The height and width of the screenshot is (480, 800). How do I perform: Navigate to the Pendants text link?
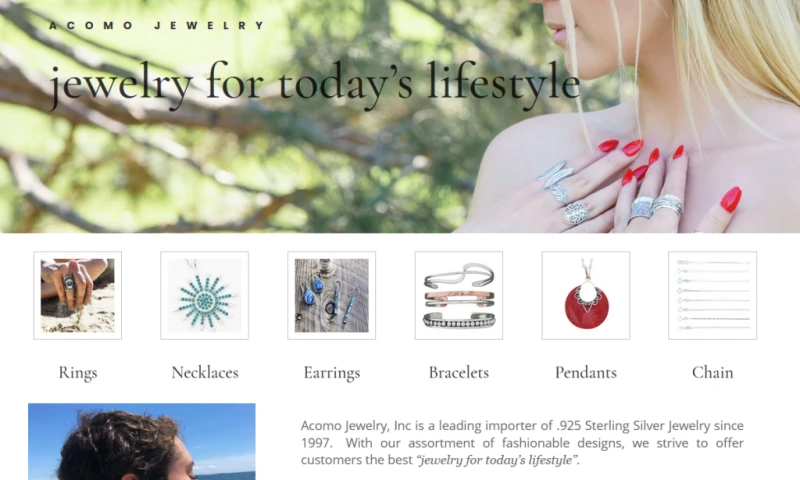pyautogui.click(x=586, y=372)
